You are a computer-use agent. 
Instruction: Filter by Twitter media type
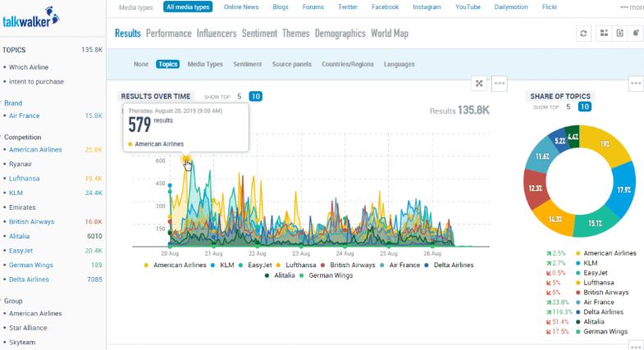point(348,7)
